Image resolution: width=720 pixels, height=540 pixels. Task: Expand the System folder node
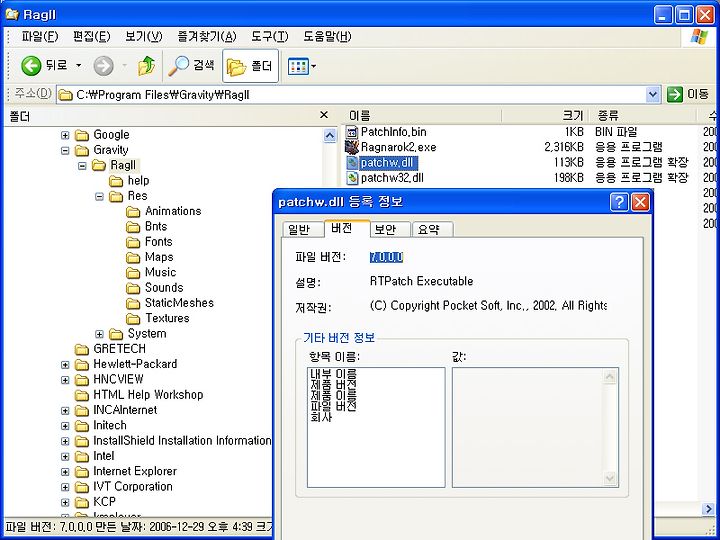coord(99,334)
